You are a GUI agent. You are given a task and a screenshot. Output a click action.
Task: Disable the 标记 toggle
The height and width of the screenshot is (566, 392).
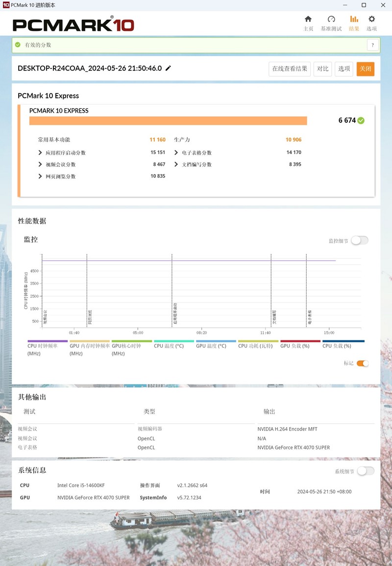pyautogui.click(x=363, y=363)
